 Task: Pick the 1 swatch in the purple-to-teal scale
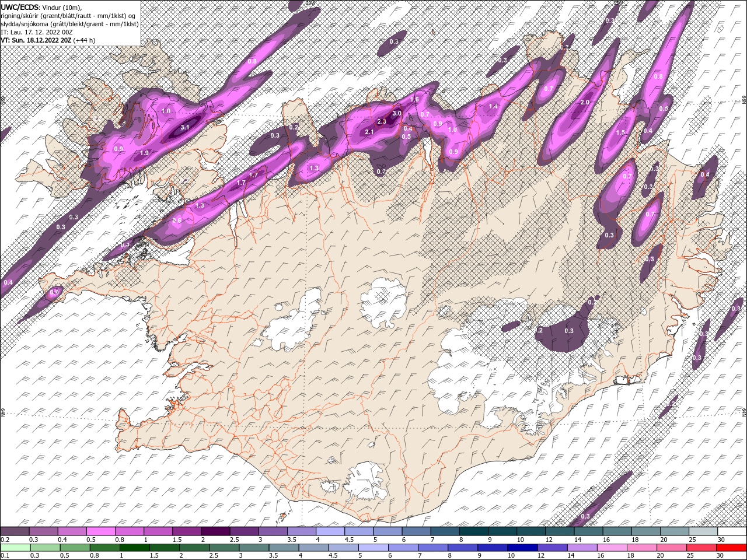click(158, 531)
